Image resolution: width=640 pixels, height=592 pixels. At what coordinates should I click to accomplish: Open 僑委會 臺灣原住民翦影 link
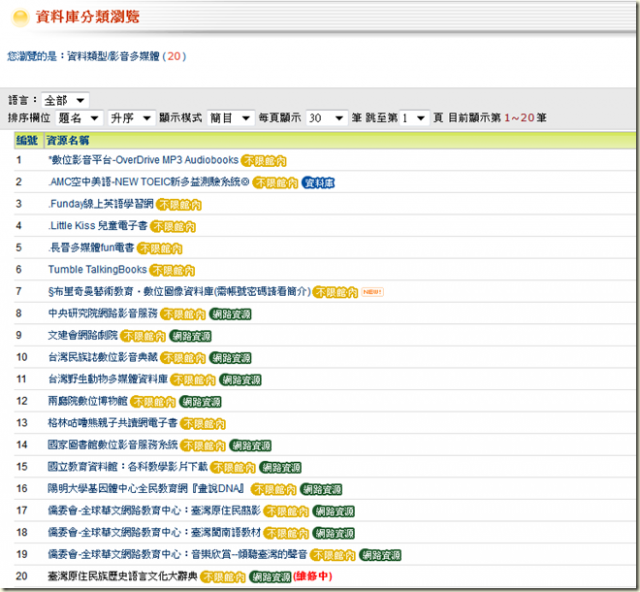pyautogui.click(x=154, y=510)
